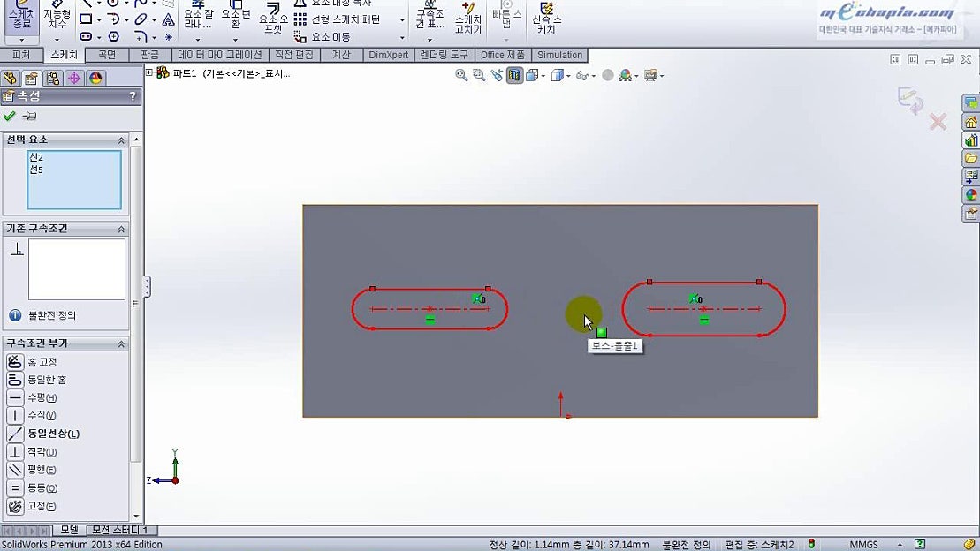980x551 pixels.
Task: Open the Simulation ribbon tab
Action: (x=558, y=54)
